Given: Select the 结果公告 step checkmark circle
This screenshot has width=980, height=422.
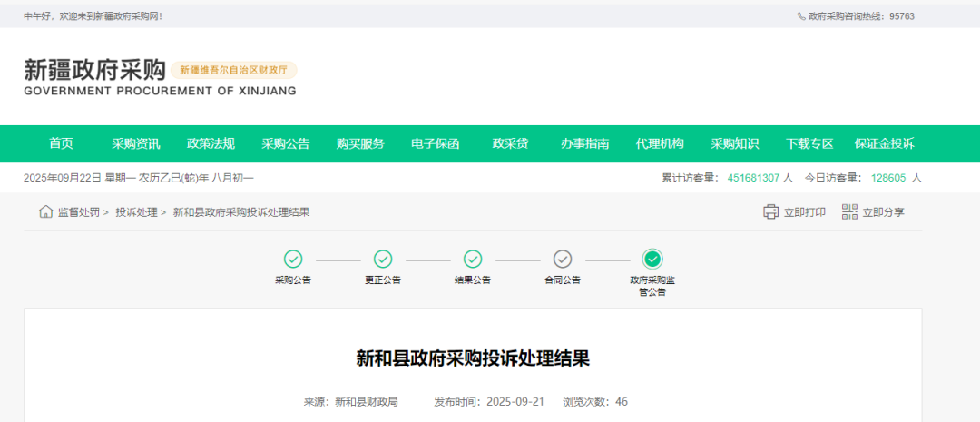Looking at the screenshot, I should 473,259.
